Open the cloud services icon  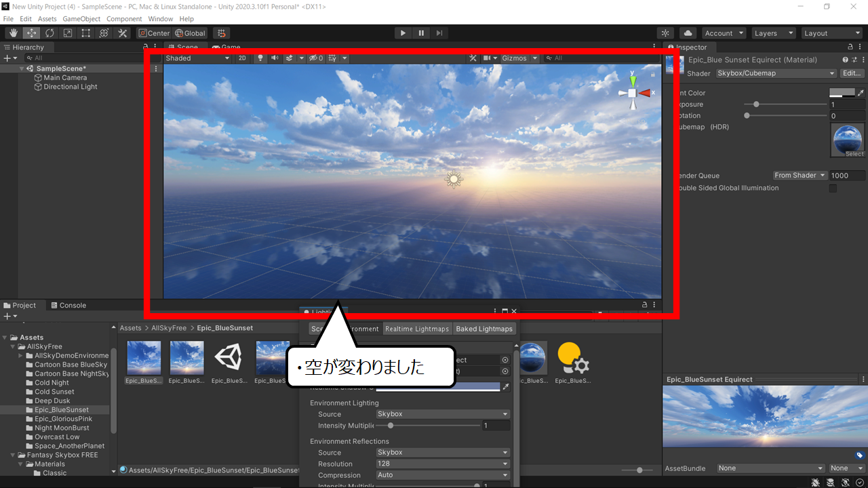[688, 33]
